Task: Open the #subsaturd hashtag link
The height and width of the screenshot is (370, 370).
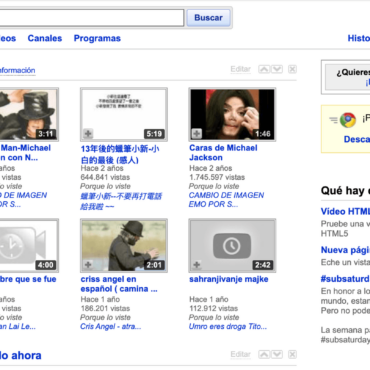Action: (x=345, y=279)
